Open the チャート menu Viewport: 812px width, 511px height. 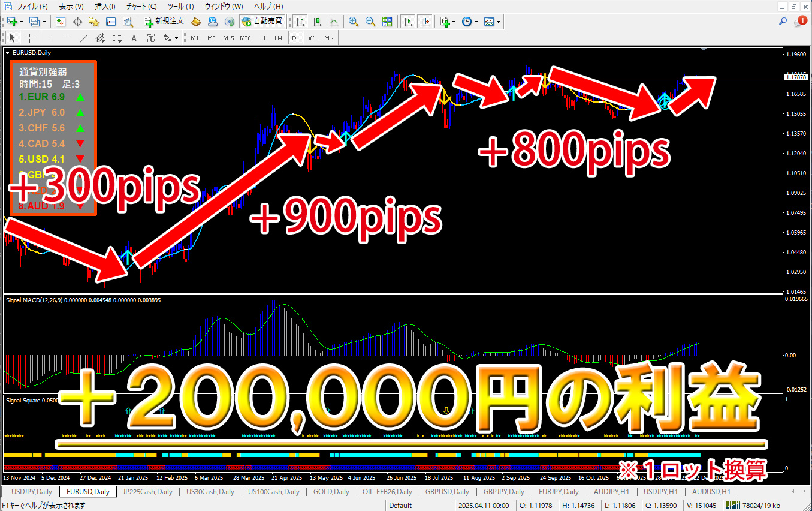click(141, 7)
